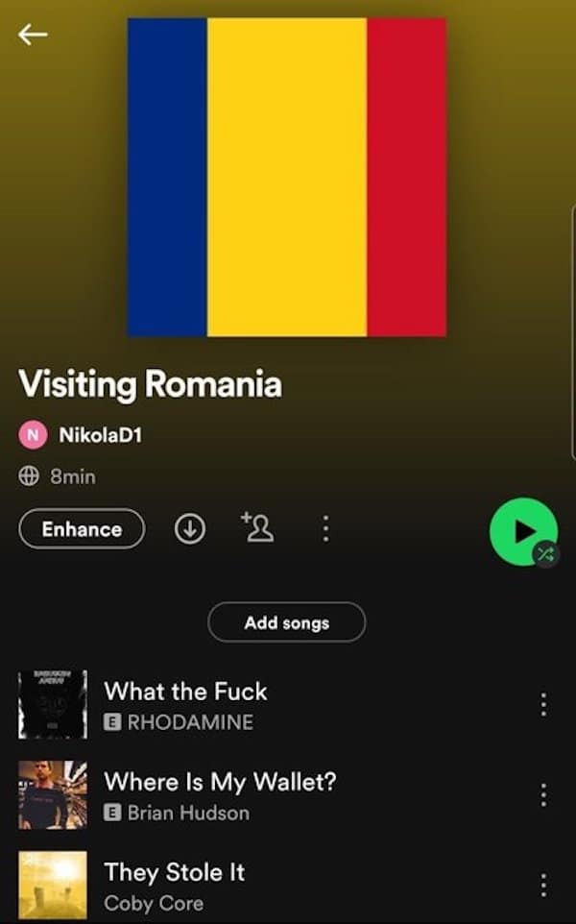Open playlist options three-dot menu
The width and height of the screenshot is (576, 924).
pos(325,528)
